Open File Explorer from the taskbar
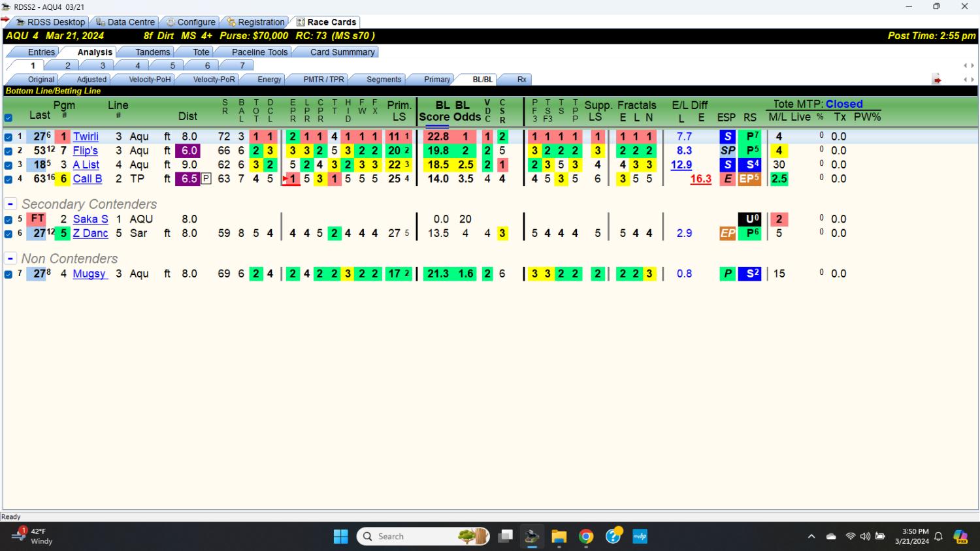The image size is (980, 551). tap(559, 537)
